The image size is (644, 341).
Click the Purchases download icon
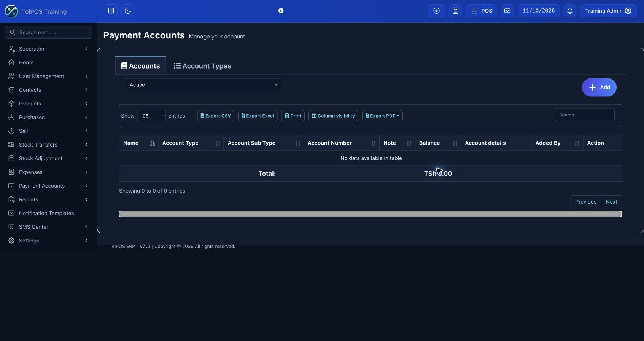coord(11,117)
